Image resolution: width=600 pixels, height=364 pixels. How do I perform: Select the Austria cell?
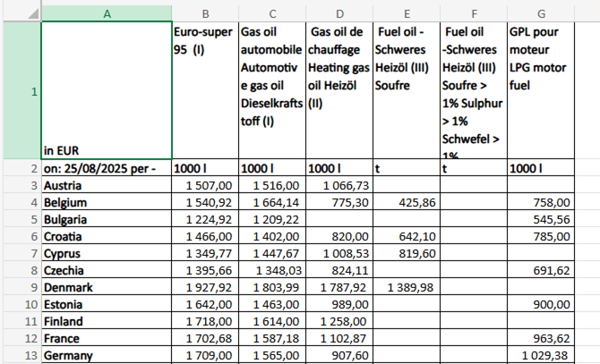coord(107,185)
